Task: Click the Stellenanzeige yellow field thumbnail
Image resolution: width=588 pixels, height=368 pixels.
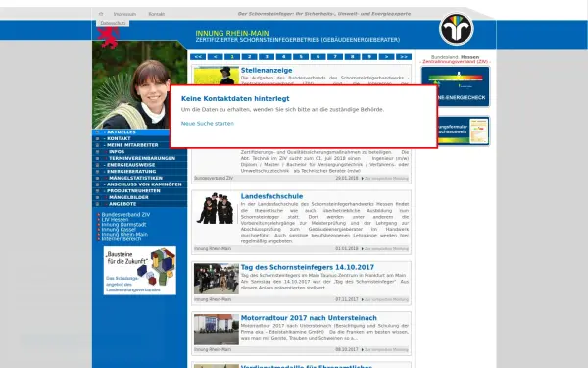Action: pyautogui.click(x=216, y=76)
